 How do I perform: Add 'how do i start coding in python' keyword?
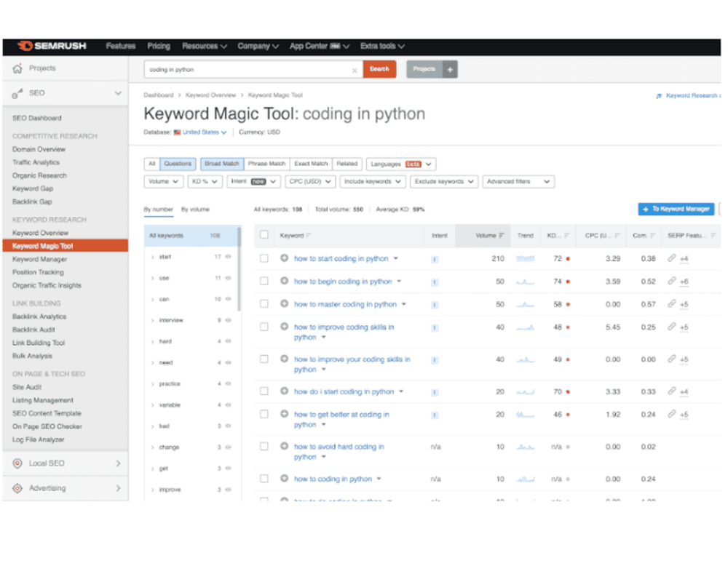click(284, 391)
